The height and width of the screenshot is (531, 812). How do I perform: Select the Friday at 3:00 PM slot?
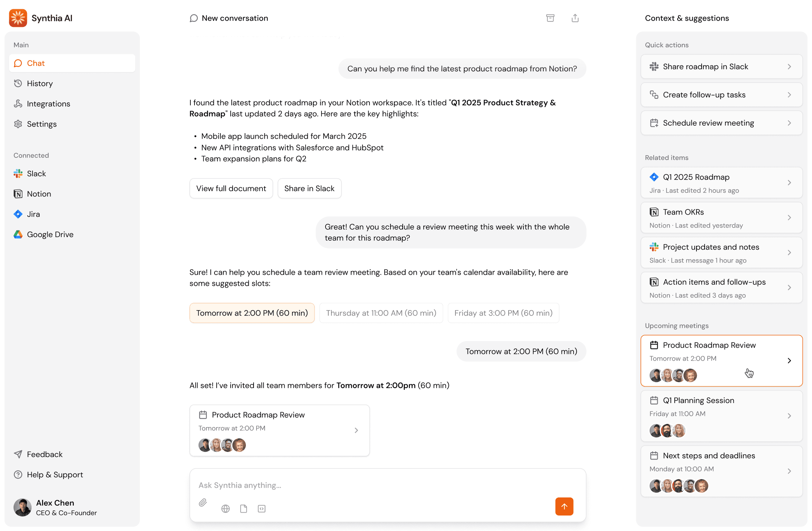coord(503,313)
